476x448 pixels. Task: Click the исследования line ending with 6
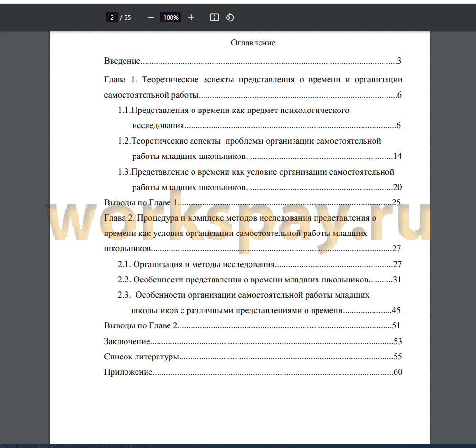pyautogui.click(x=266, y=125)
